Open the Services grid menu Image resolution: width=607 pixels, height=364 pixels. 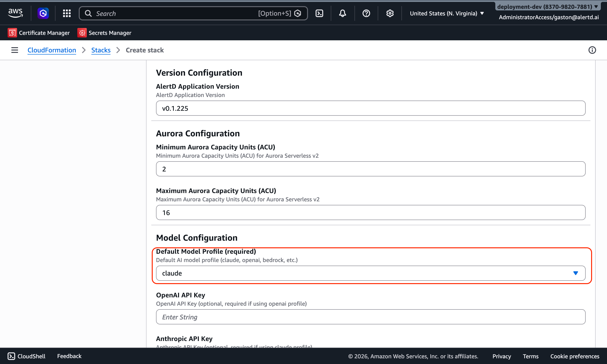[x=67, y=13]
